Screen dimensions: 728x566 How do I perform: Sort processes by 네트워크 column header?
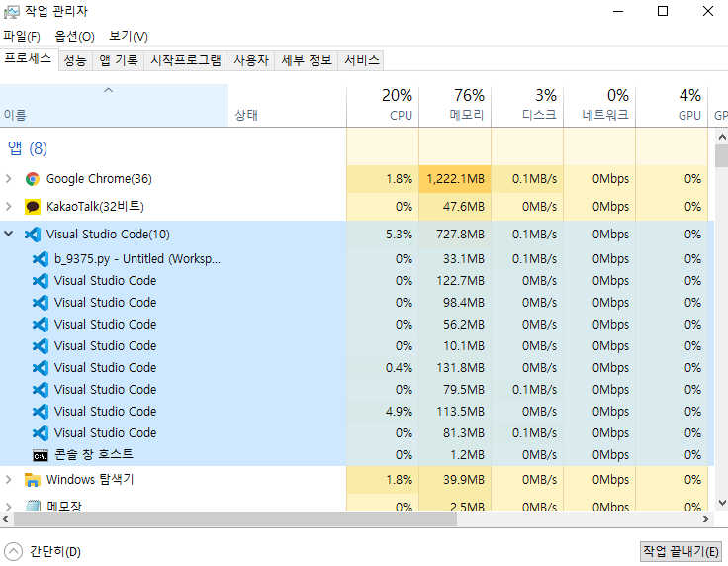pyautogui.click(x=599, y=106)
